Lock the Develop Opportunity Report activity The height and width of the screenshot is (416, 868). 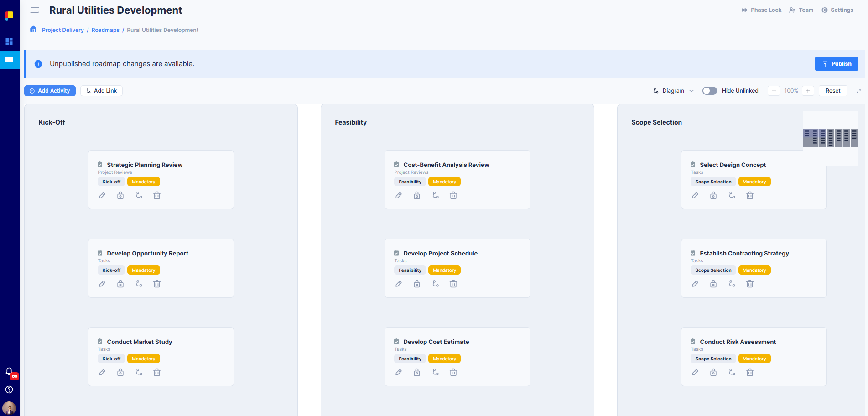[120, 283]
